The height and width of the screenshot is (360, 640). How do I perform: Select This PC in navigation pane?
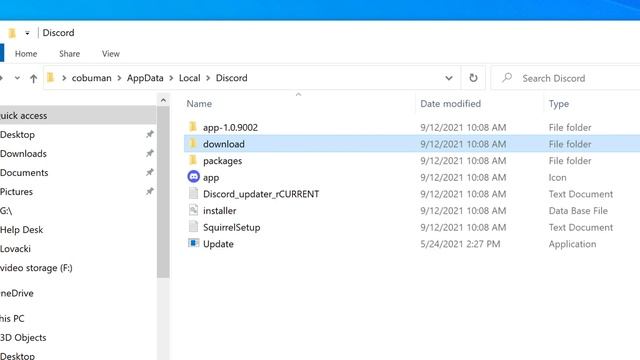(12, 318)
